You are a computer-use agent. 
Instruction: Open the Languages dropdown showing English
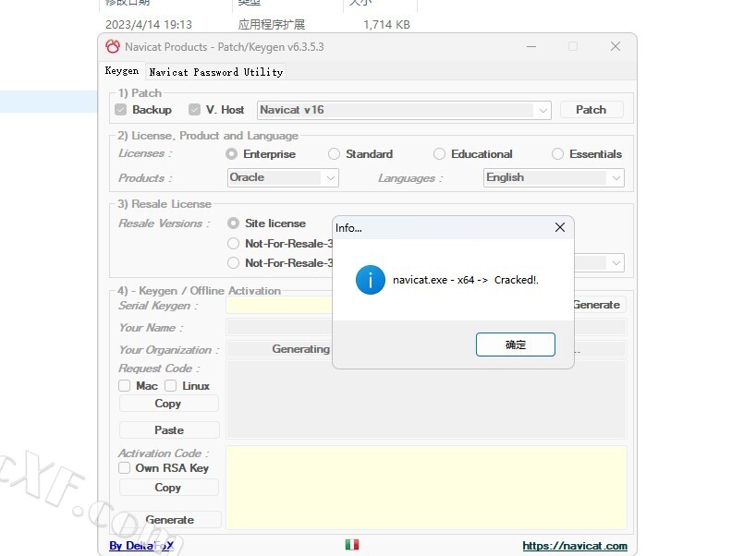click(554, 177)
